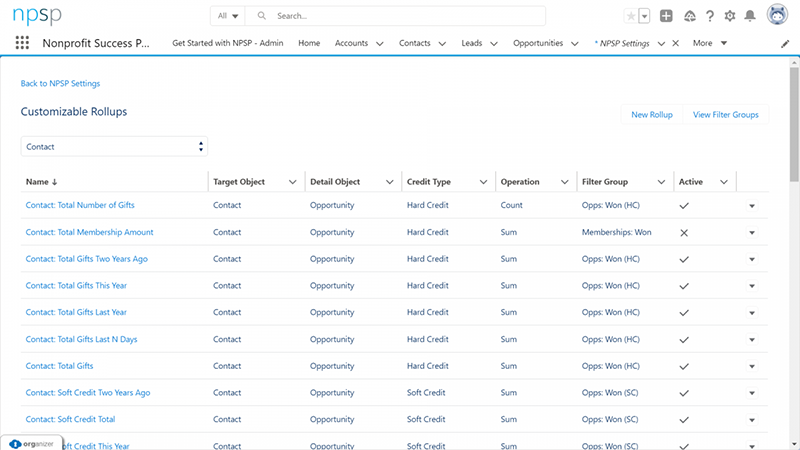Screen dimensions: 800x450
Task: Click the pencil icon to edit navigation
Action: coord(785,44)
